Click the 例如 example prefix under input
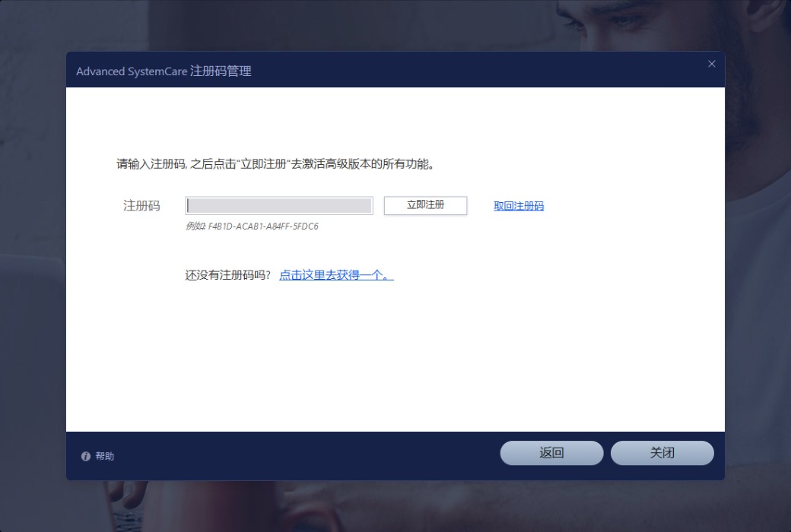Screen dimensions: 791x532 point(195,226)
